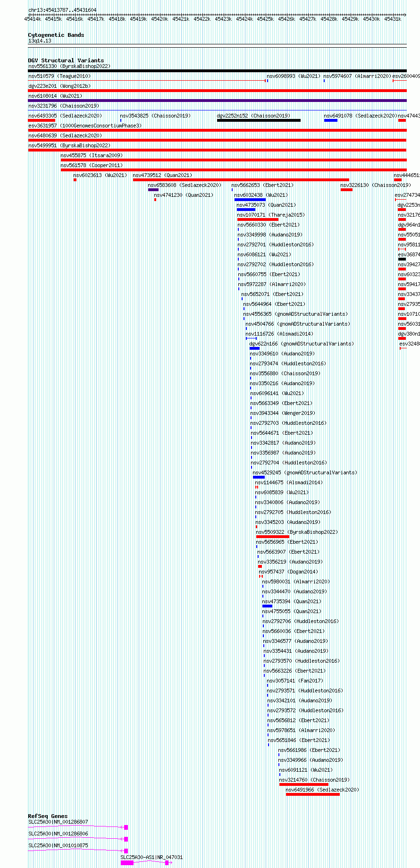The height and width of the screenshot is (868, 420).
Task: Select nsv2792701 (Huddleston2016) label
Action: point(276,244)
